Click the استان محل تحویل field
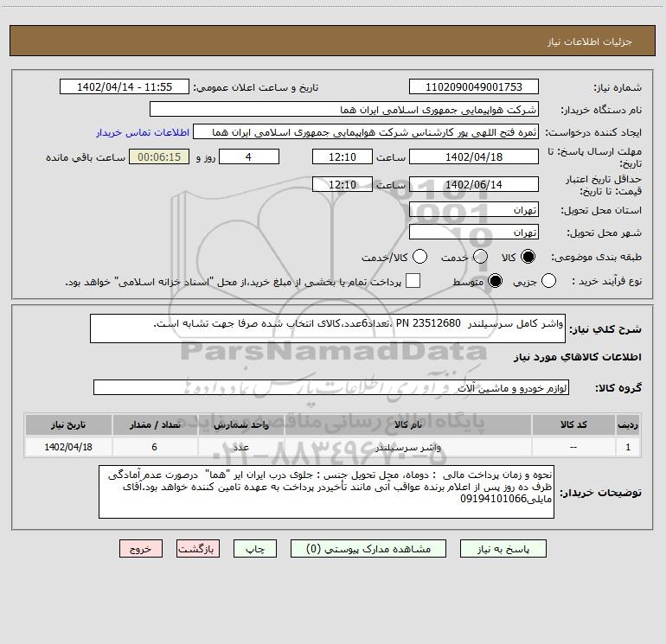Viewport: 666px width, 644px height. (474, 210)
